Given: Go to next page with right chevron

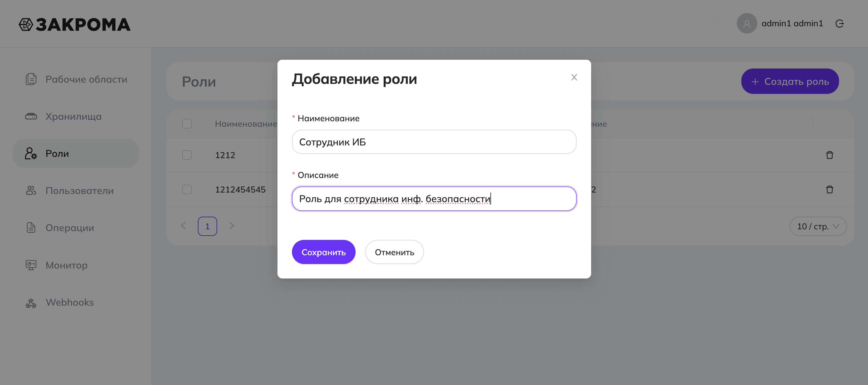Looking at the screenshot, I should (232, 226).
